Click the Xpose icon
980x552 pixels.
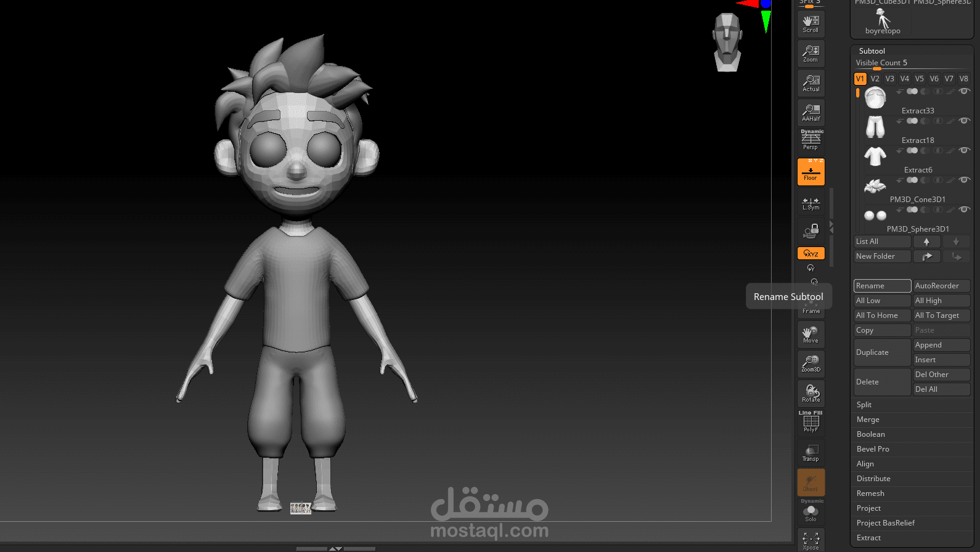coord(811,540)
